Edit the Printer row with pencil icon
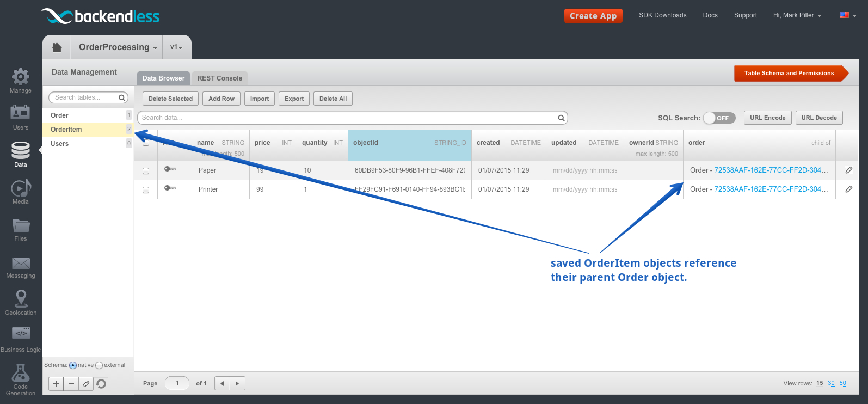 848,189
